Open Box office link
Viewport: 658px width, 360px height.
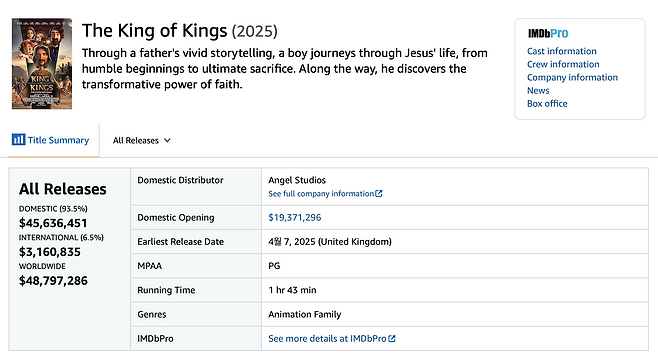547,104
